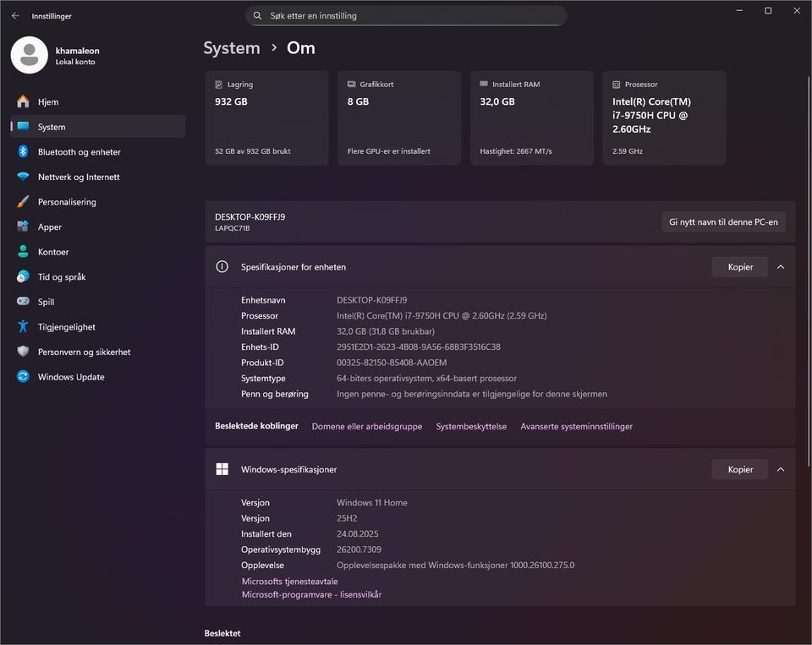Open Personvern og sikkerhet settings
Screen dimensions: 812x645
pos(84,352)
